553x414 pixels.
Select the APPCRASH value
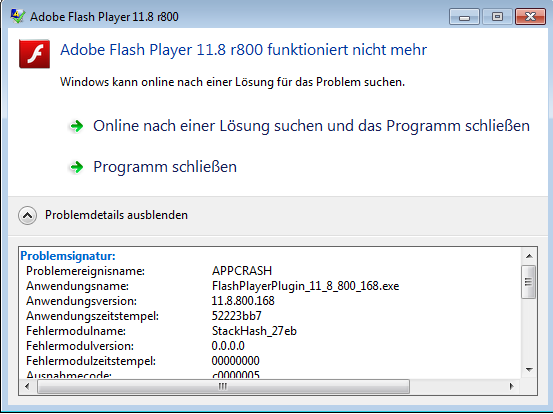(242, 270)
